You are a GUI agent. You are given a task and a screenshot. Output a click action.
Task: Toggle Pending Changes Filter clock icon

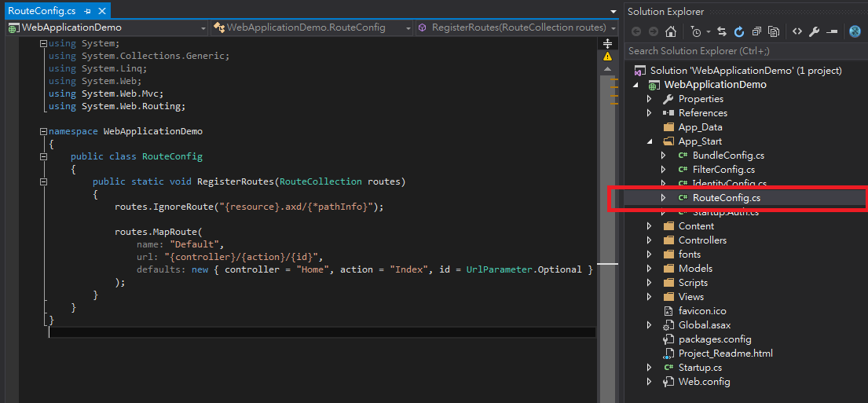[x=696, y=31]
